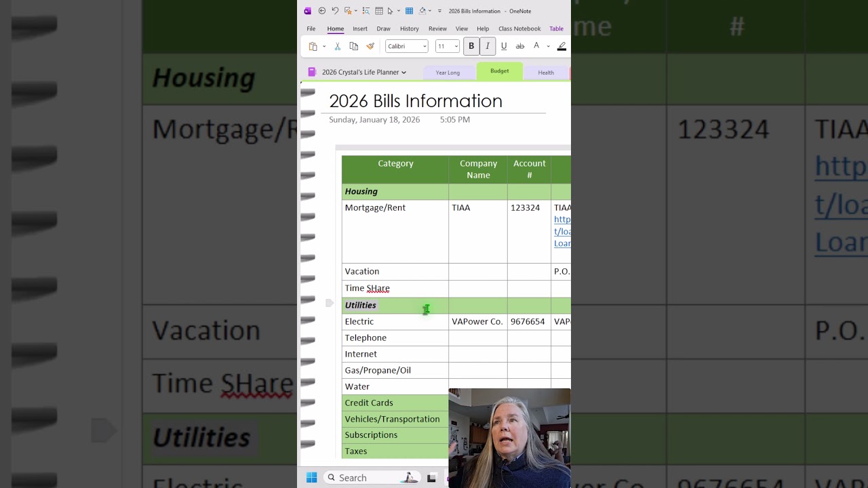Activate the Format Painter brush
The height and width of the screenshot is (488, 868).
(x=370, y=46)
